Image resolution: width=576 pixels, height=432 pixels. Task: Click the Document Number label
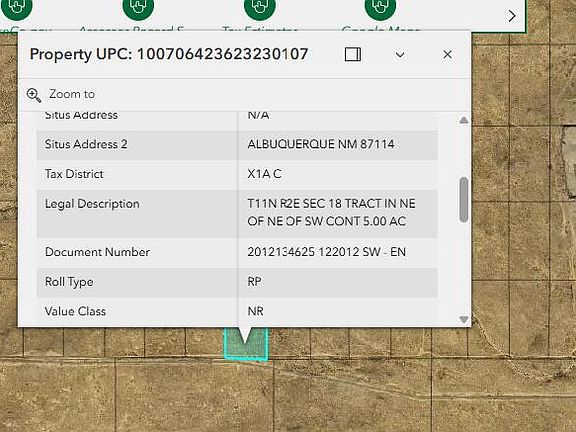pos(97,252)
